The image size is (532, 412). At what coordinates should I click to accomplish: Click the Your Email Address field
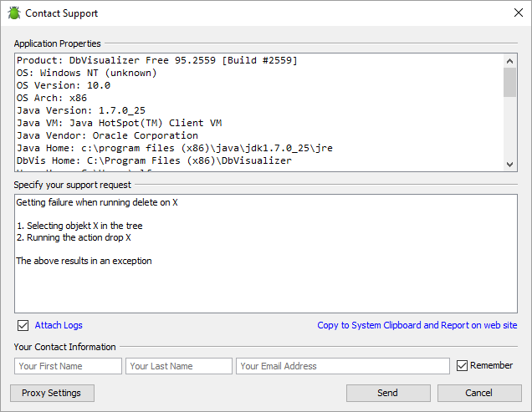(343, 366)
